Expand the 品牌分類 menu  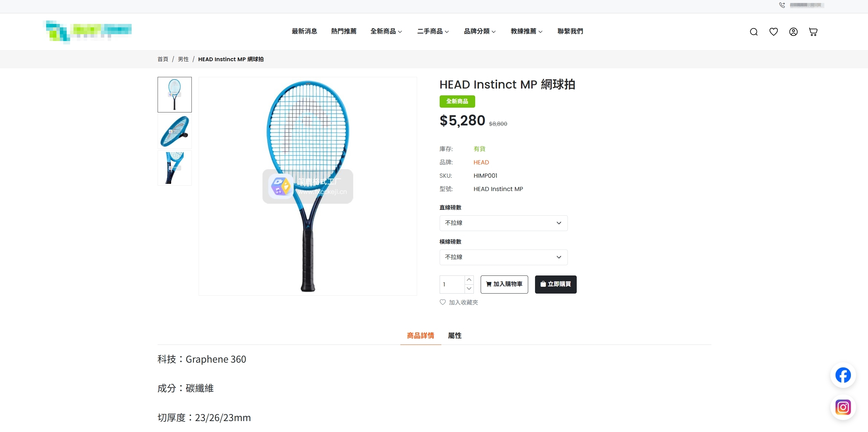click(480, 31)
